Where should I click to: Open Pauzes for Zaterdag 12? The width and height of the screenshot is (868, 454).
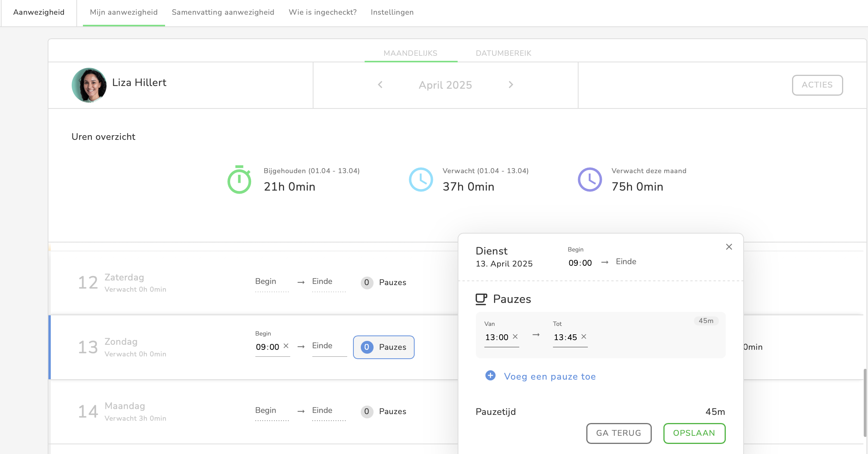click(x=384, y=282)
